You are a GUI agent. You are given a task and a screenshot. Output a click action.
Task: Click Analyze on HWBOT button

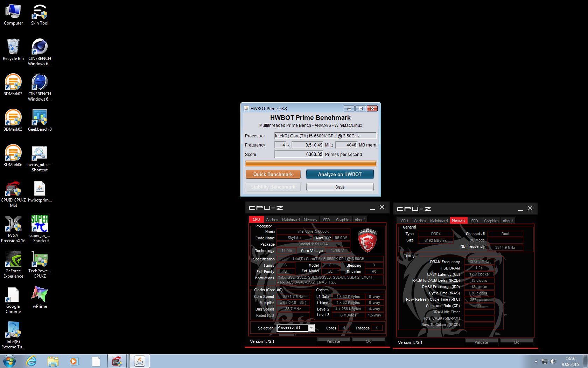[340, 174]
